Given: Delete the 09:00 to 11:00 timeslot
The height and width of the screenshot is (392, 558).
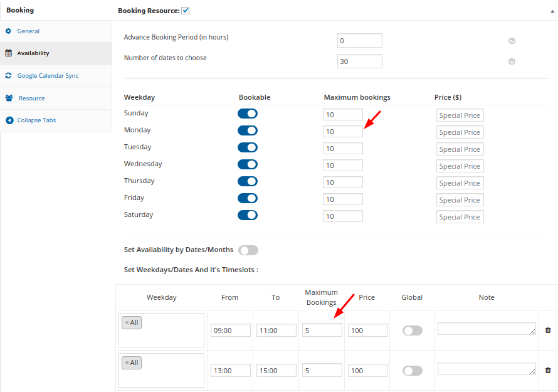Looking at the screenshot, I should pyautogui.click(x=548, y=330).
